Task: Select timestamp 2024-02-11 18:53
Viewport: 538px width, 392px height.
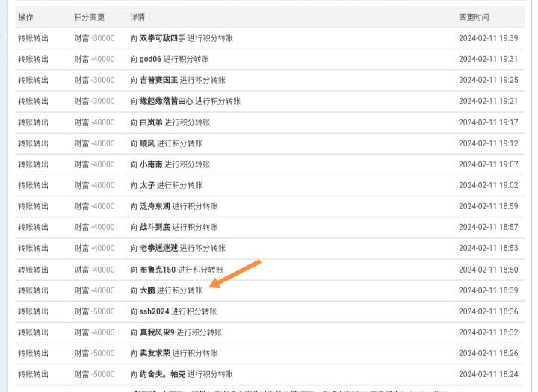Action: [x=488, y=248]
